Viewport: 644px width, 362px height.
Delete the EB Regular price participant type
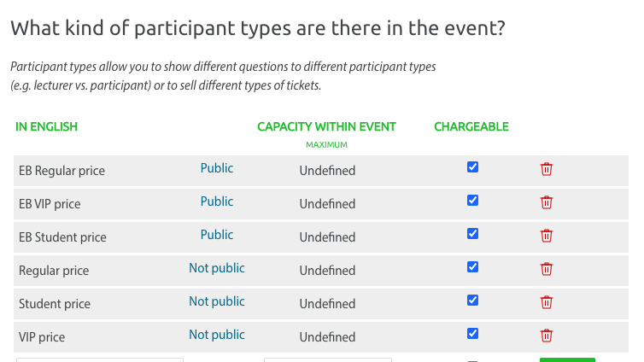tap(547, 169)
